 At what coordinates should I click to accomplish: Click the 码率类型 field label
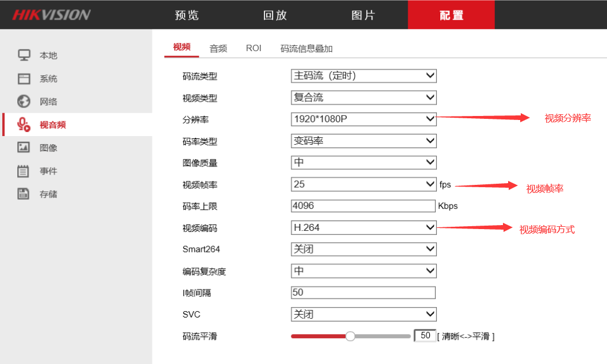tap(200, 142)
